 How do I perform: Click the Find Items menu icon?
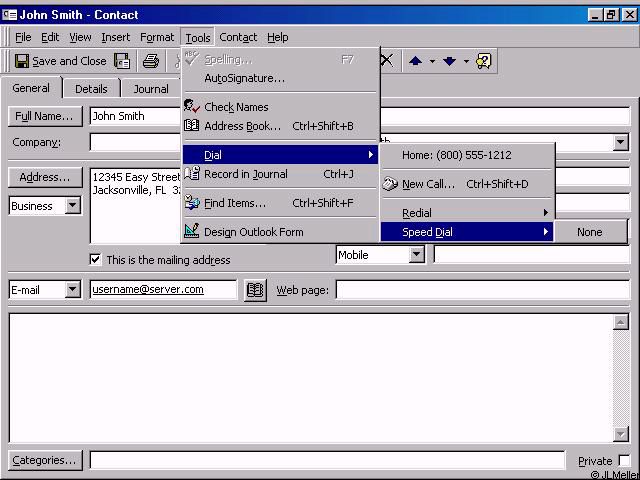point(191,202)
